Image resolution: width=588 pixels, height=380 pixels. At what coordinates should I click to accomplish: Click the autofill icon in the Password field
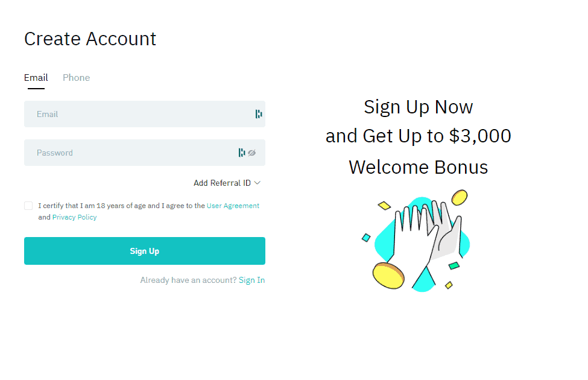242,153
